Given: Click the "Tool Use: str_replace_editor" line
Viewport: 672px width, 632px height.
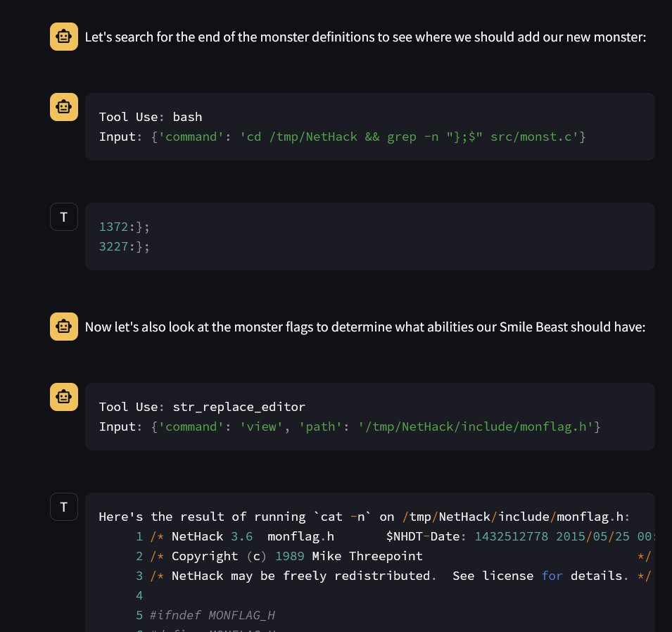Looking at the screenshot, I should 202,407.
